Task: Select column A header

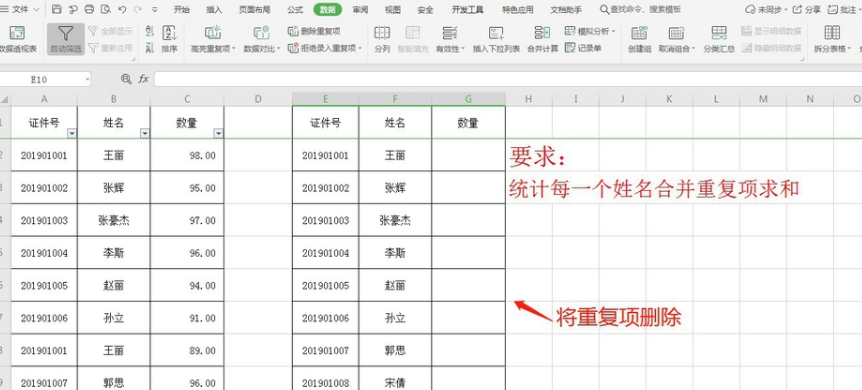Action: [x=44, y=99]
